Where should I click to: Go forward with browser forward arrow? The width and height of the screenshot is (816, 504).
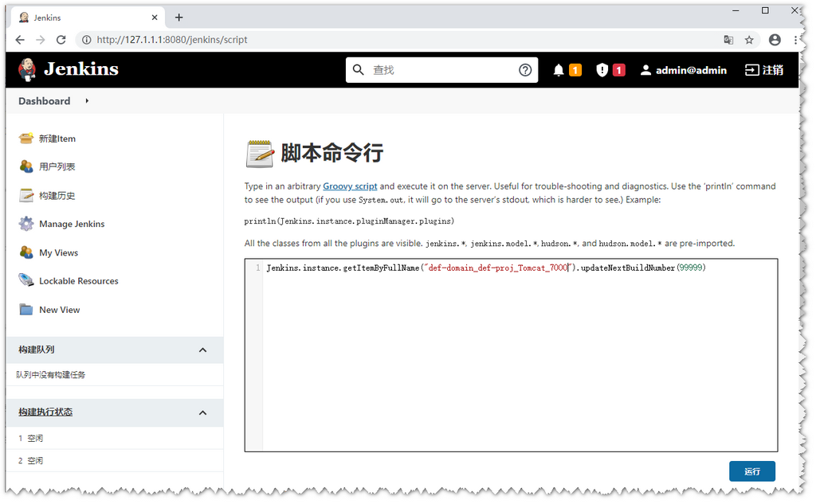41,40
